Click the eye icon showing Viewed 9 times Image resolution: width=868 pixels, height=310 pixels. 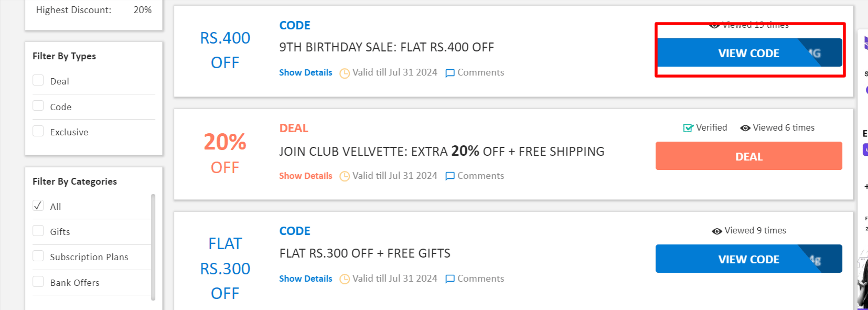[716, 231]
